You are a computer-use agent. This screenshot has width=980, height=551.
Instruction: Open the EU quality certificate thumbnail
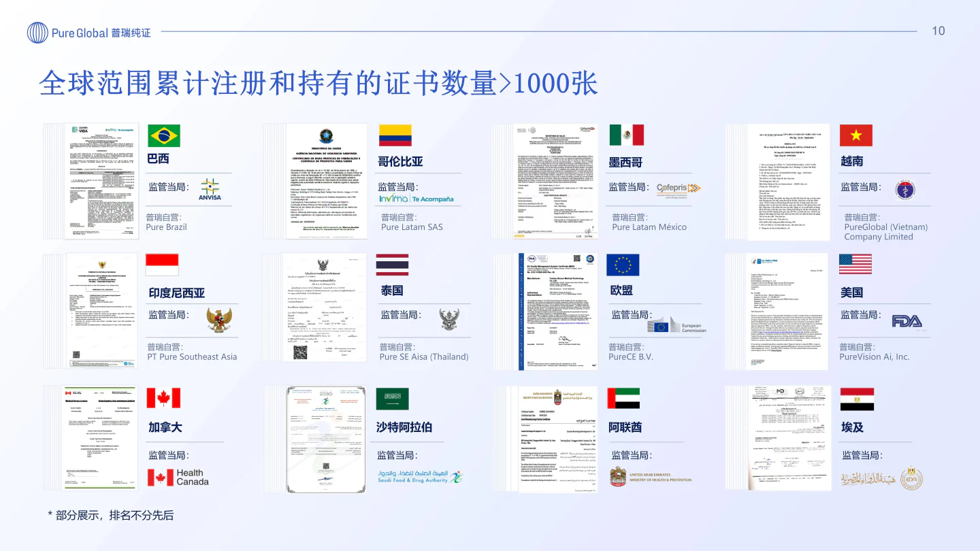[x=557, y=311]
